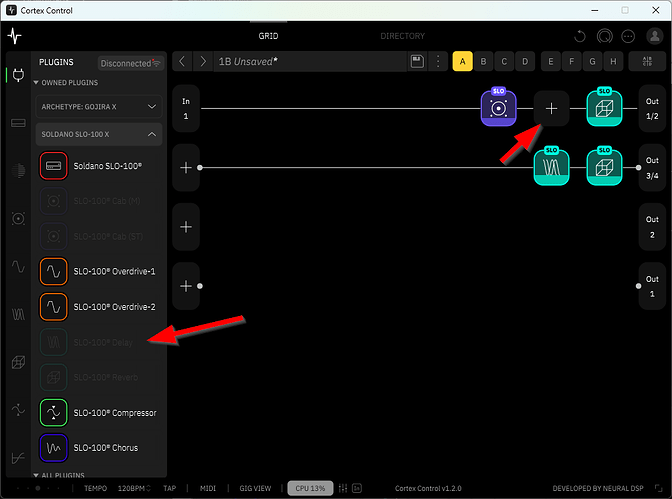Open the Plugins sidebar category icon
672x499 pixels.
18,75
